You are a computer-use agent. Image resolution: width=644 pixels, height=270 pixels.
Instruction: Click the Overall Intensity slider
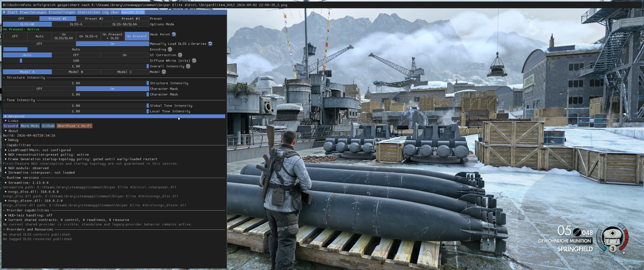pyautogui.click(x=76, y=66)
